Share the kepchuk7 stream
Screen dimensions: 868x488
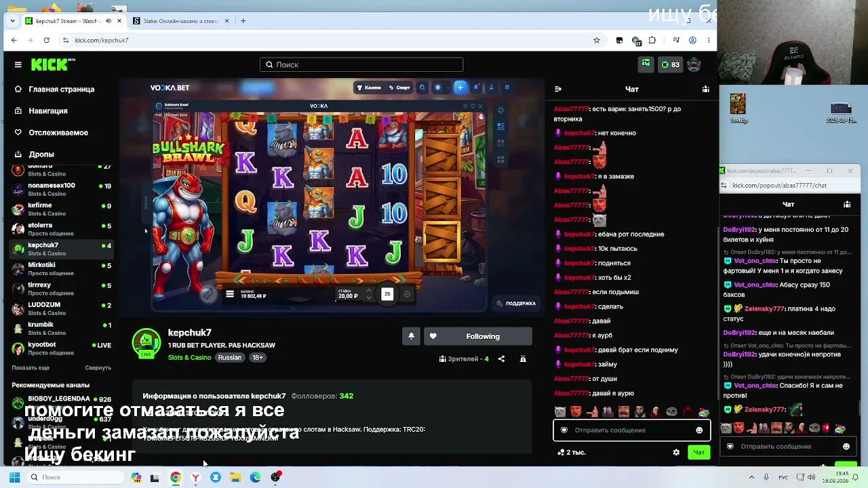pos(501,359)
